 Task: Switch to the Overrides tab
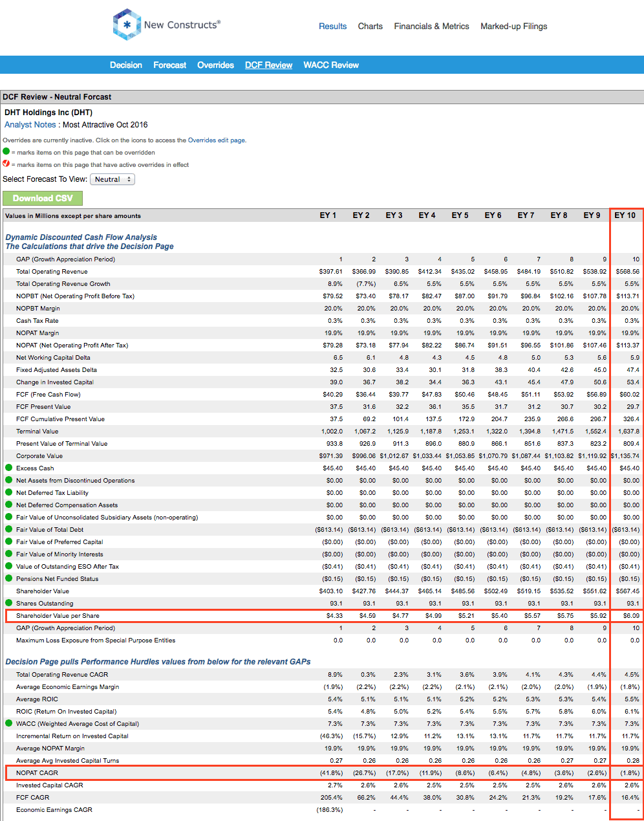click(216, 65)
